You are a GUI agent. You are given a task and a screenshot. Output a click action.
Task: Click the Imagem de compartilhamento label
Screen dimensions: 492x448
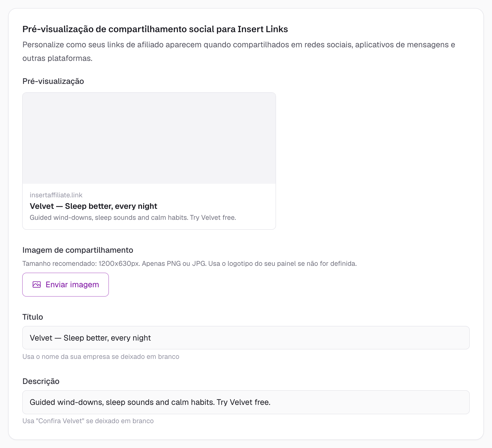click(78, 250)
